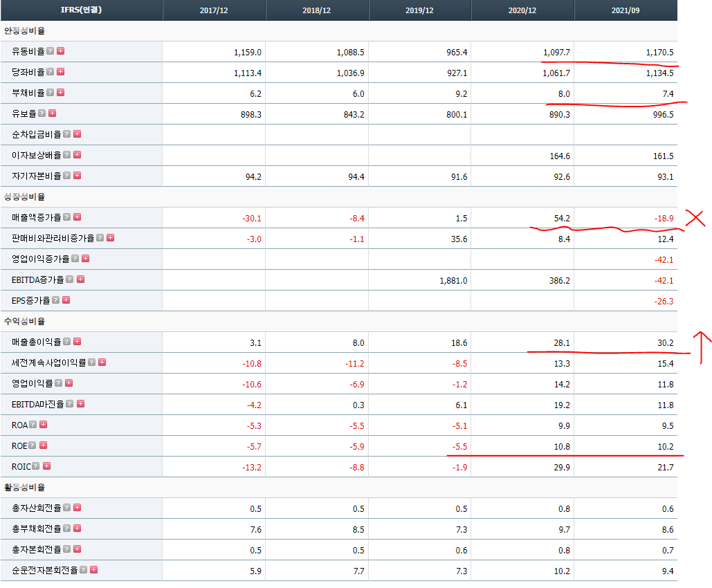Select the 안정성비율 section heading

24,31
